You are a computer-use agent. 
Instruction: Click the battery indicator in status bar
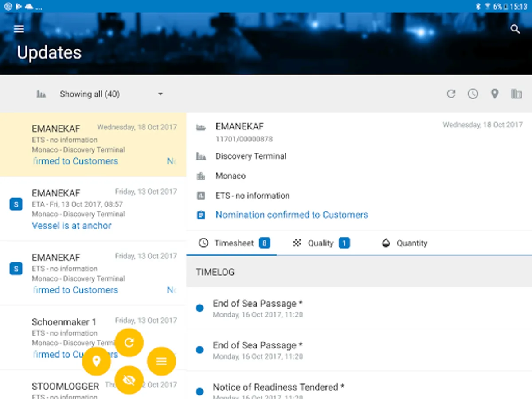(506, 7)
